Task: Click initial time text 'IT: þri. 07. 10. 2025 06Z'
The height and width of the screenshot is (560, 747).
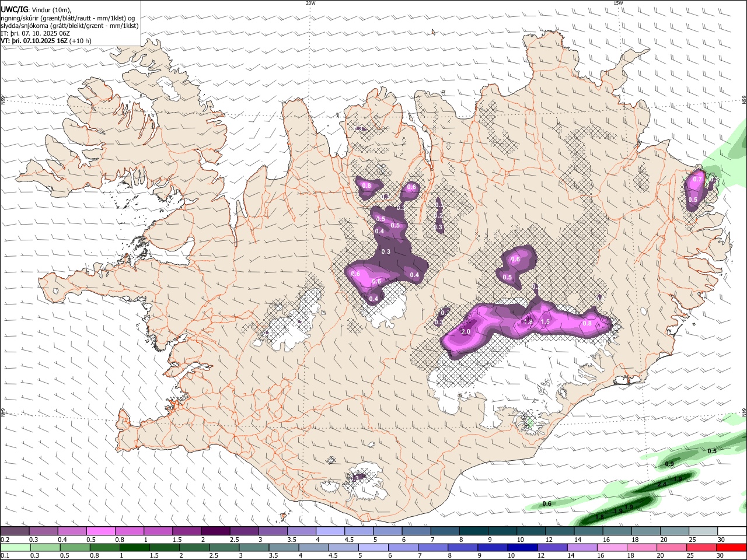Action: point(35,33)
